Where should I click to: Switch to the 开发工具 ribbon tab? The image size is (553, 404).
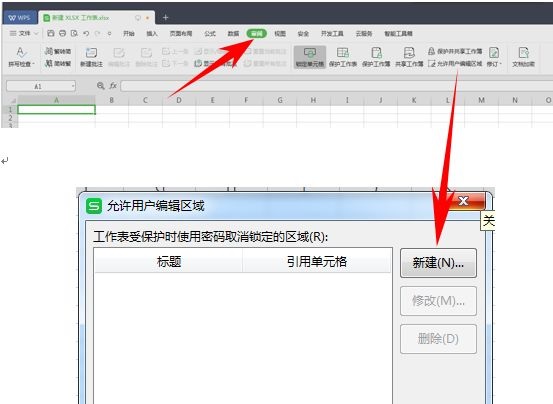pos(332,33)
